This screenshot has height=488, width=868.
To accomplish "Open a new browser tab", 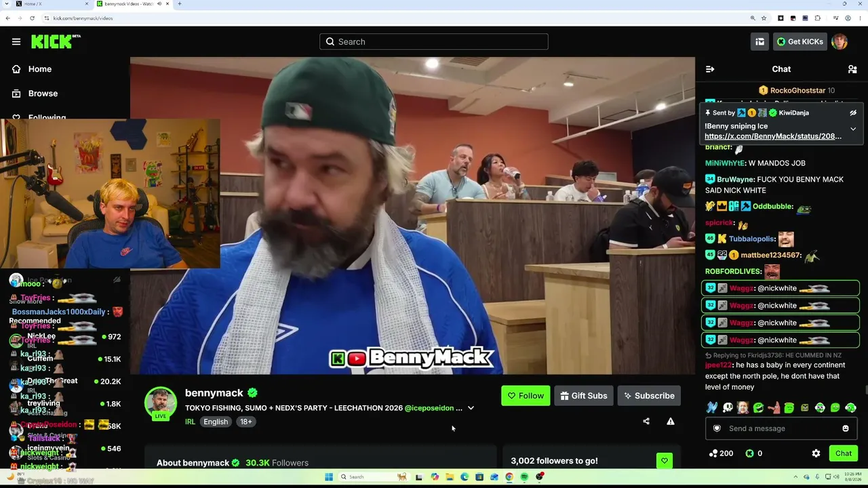I will tap(180, 4).
